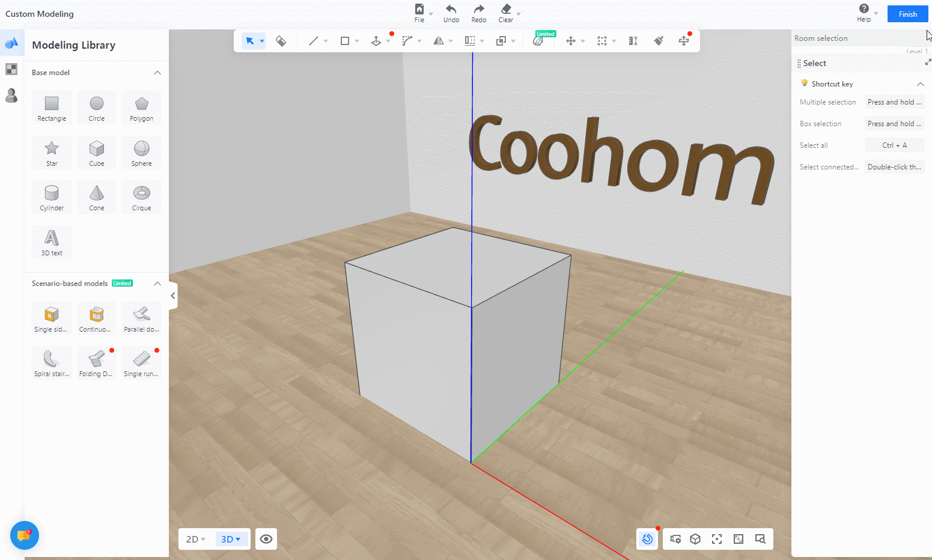Insert a Cube from the library
The image size is (932, 560).
(x=97, y=153)
